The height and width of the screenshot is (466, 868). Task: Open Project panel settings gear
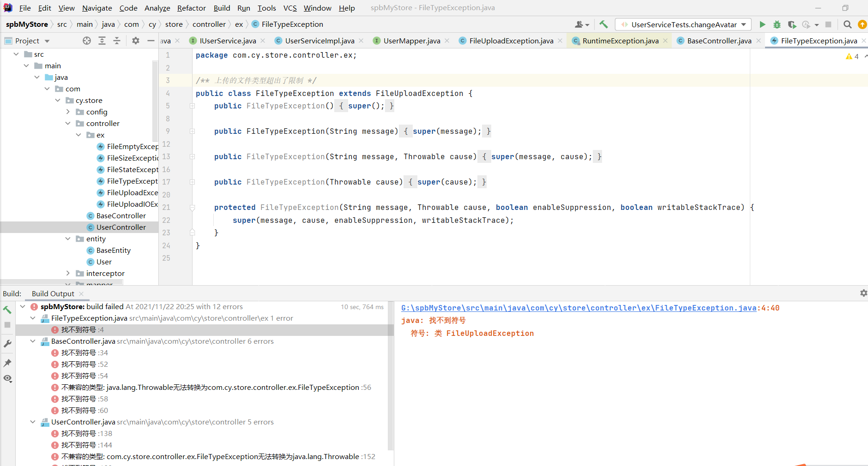pyautogui.click(x=135, y=41)
